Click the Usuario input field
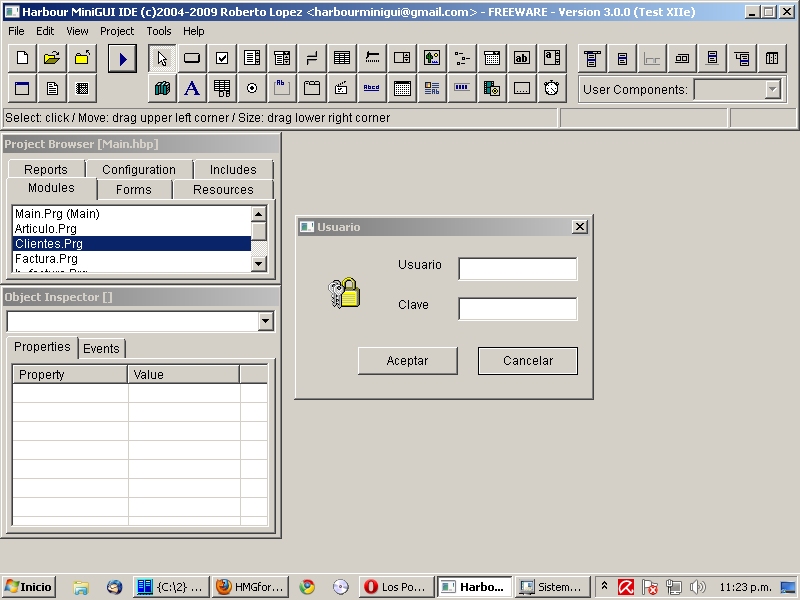 pyautogui.click(x=518, y=269)
